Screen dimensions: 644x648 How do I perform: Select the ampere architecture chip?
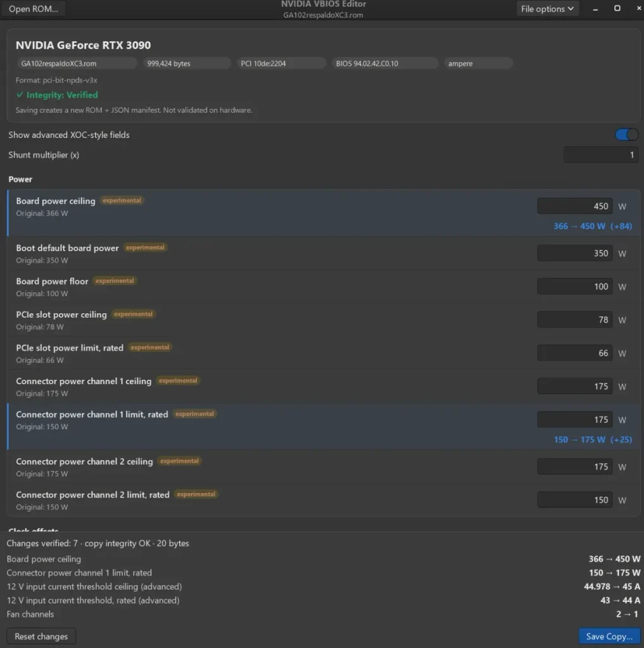(479, 63)
